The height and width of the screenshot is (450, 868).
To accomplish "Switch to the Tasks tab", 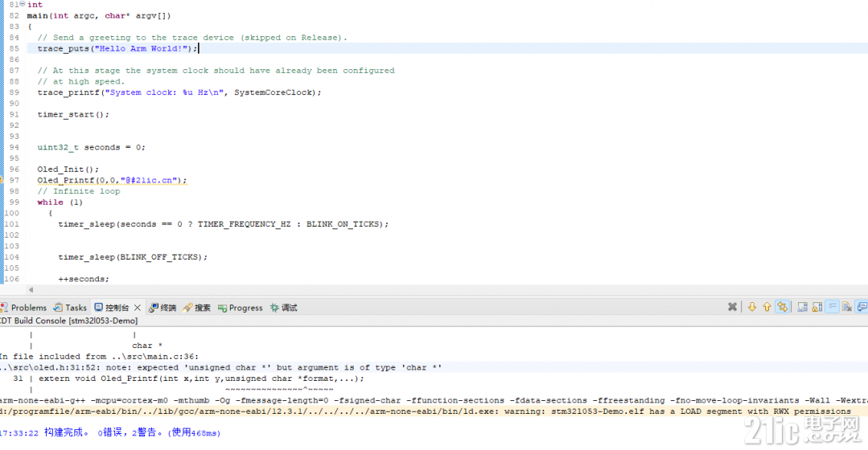I will [x=70, y=308].
